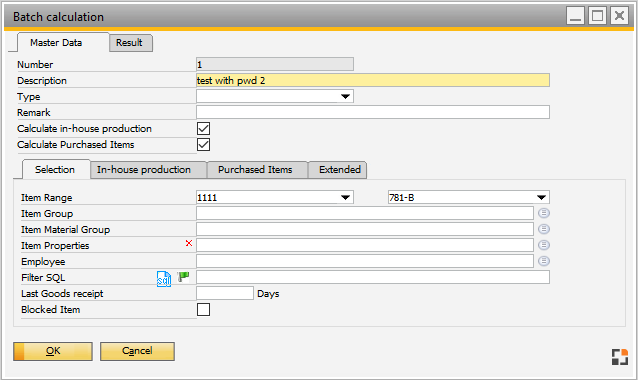The width and height of the screenshot is (638, 380).
Task: Minimize the Batch calculation window
Action: pos(575,16)
